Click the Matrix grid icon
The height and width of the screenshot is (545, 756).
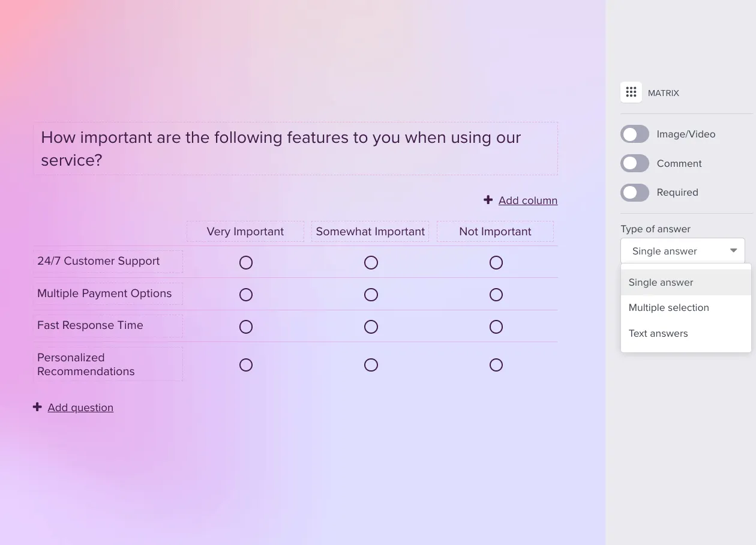(x=631, y=92)
